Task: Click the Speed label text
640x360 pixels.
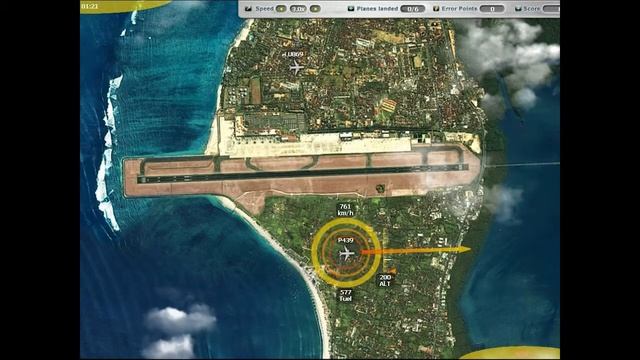Action: [x=264, y=8]
